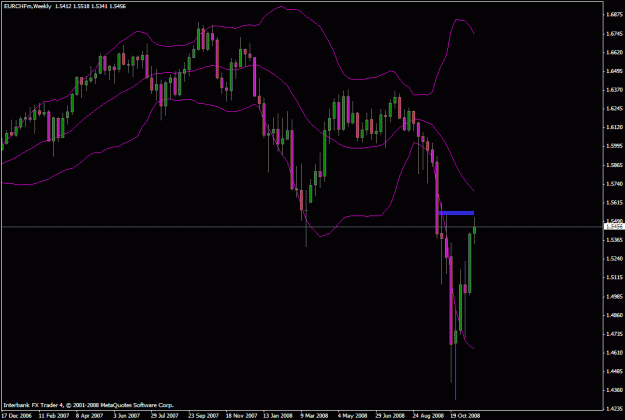Select the 1.4485 price scale label
The image size is (625, 420).
(x=614, y=371)
